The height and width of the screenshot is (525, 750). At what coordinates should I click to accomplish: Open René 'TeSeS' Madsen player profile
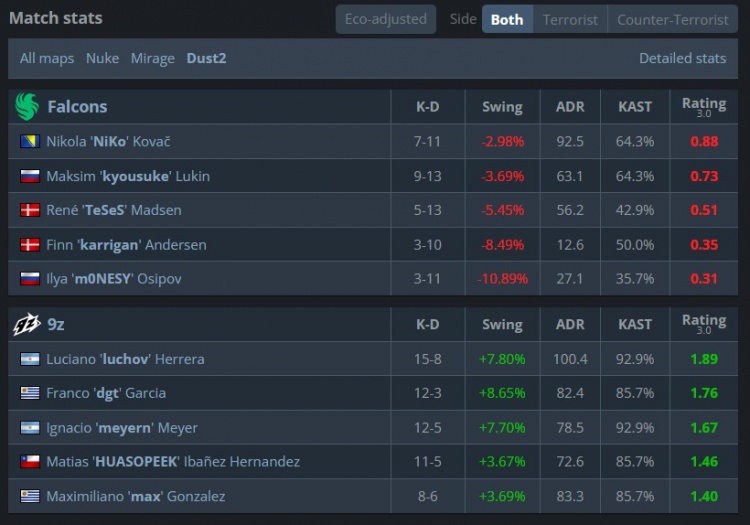click(x=114, y=210)
